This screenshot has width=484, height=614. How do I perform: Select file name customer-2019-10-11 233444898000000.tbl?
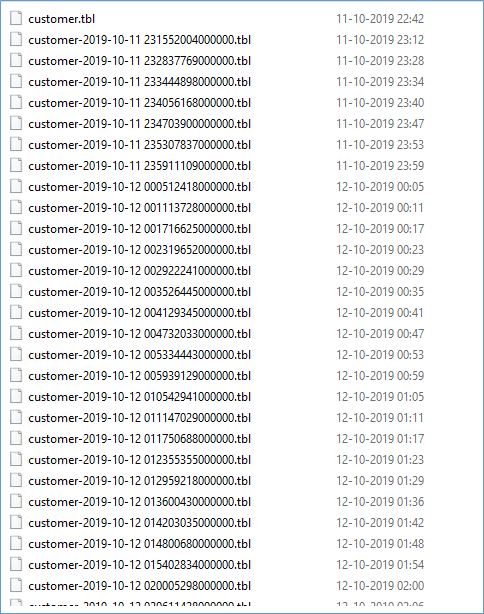(139, 82)
